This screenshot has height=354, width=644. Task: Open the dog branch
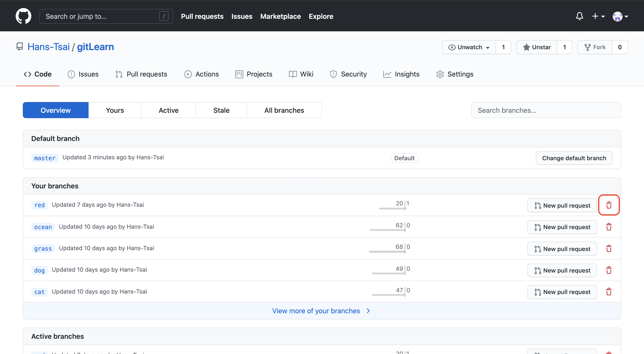(40, 270)
